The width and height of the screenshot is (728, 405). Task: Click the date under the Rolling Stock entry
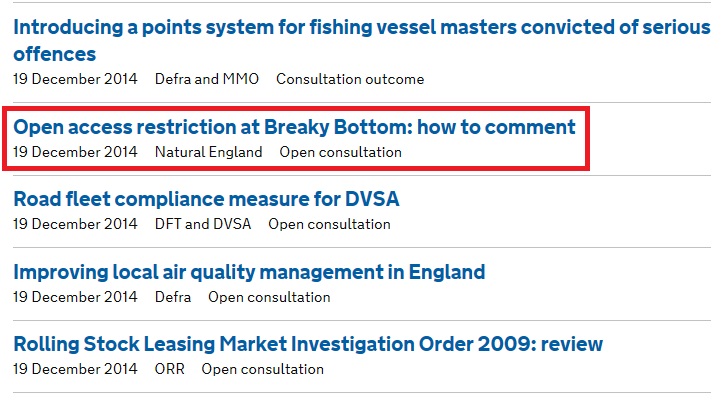(75, 369)
